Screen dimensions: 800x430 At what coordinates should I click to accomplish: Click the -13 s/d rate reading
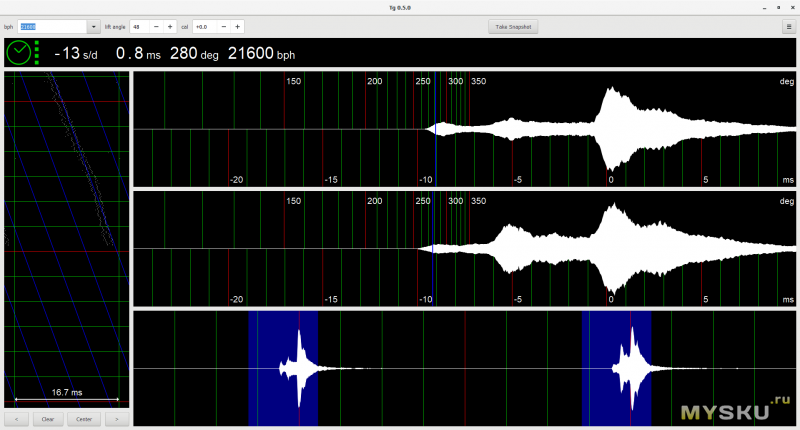76,53
